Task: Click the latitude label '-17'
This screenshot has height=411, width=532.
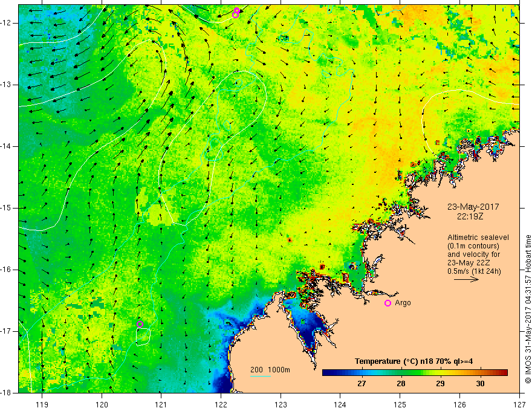Action: [6, 331]
